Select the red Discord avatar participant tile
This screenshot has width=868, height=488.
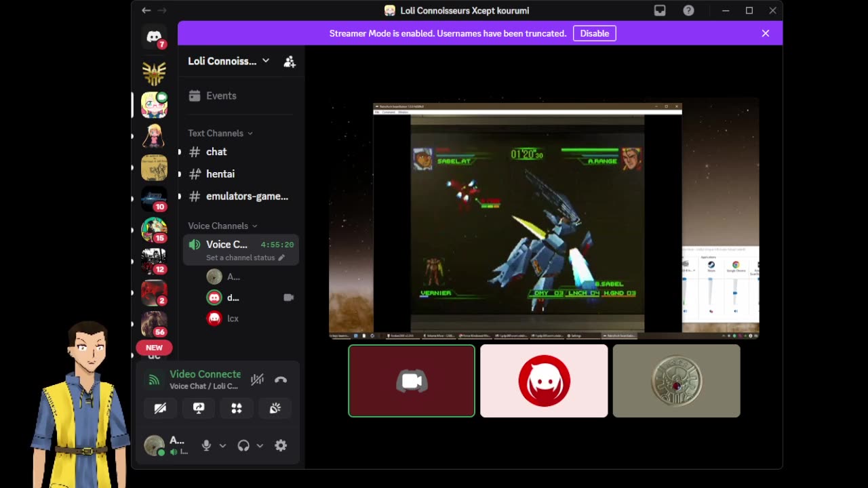coord(544,381)
